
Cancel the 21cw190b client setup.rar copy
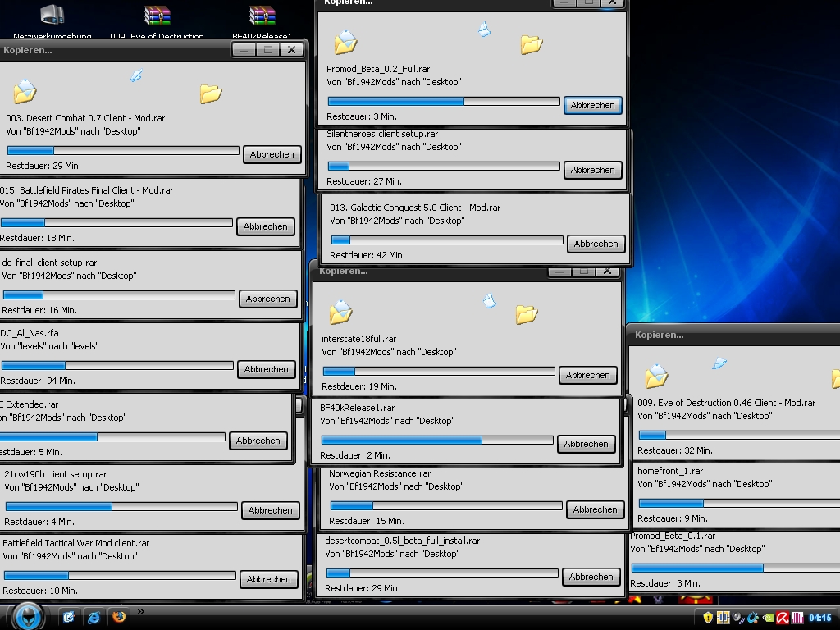[x=271, y=510]
